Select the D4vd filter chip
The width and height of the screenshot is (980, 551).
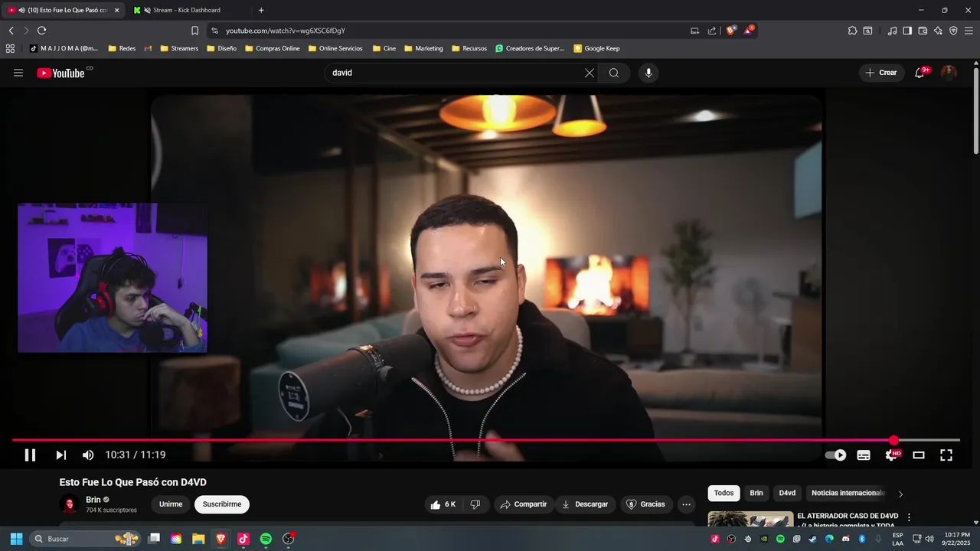(x=787, y=494)
